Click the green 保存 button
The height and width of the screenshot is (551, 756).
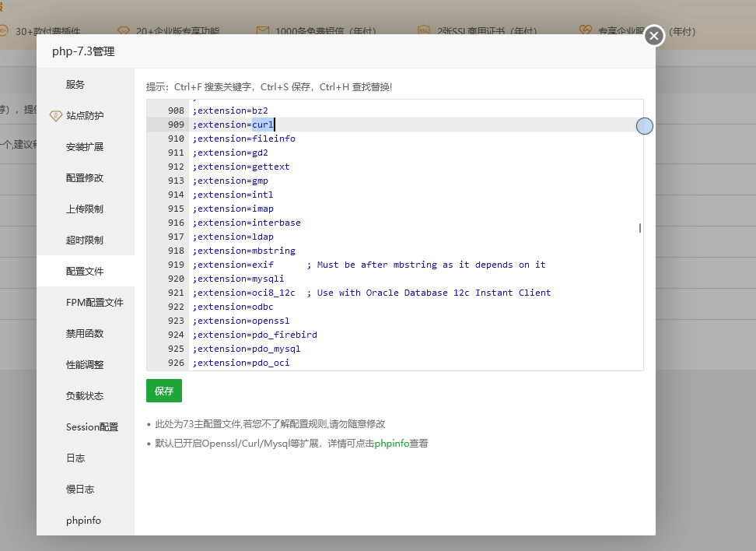163,391
